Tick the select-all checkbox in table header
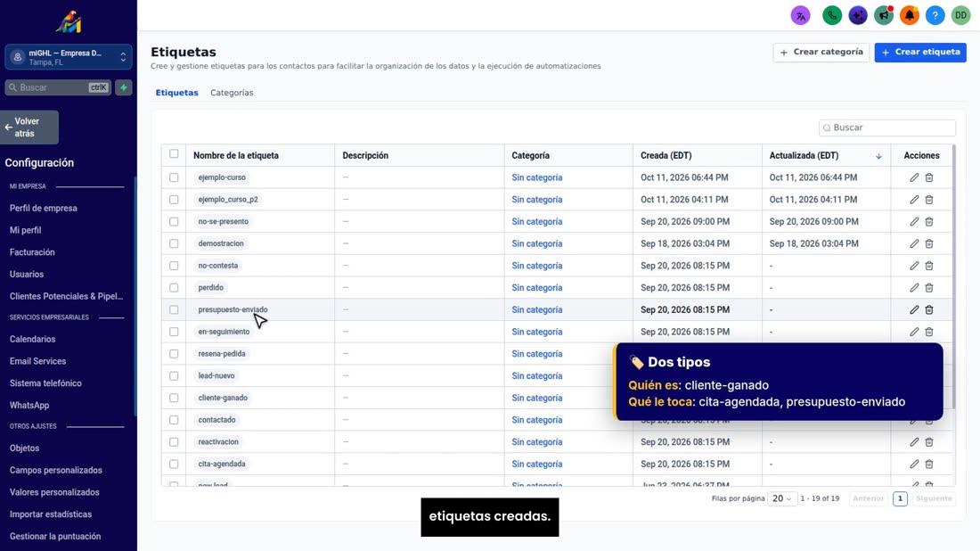This screenshot has height=551, width=980. click(174, 154)
